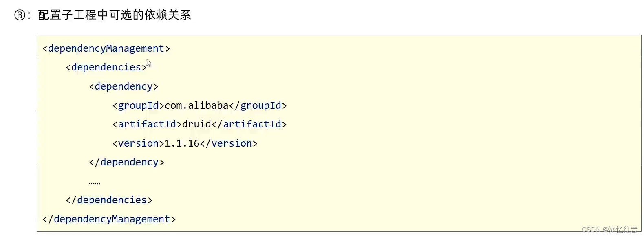
Task: Click the CSDN watermark text
Action: point(610,230)
